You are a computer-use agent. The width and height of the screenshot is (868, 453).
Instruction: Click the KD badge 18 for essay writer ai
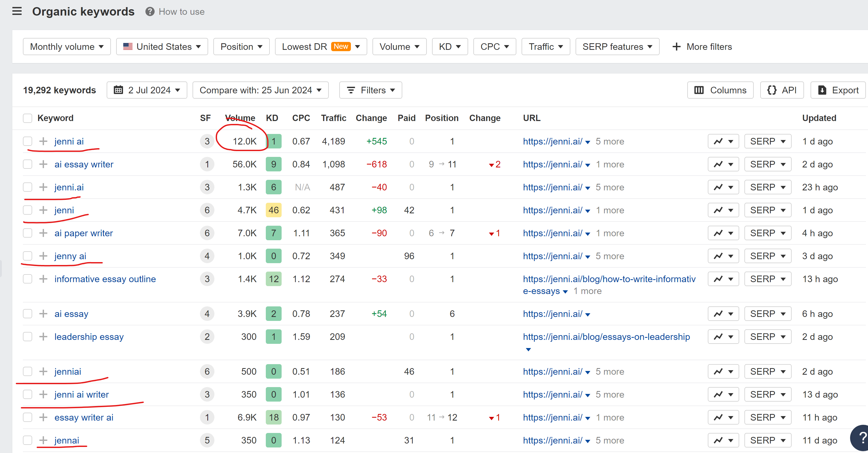[273, 417]
